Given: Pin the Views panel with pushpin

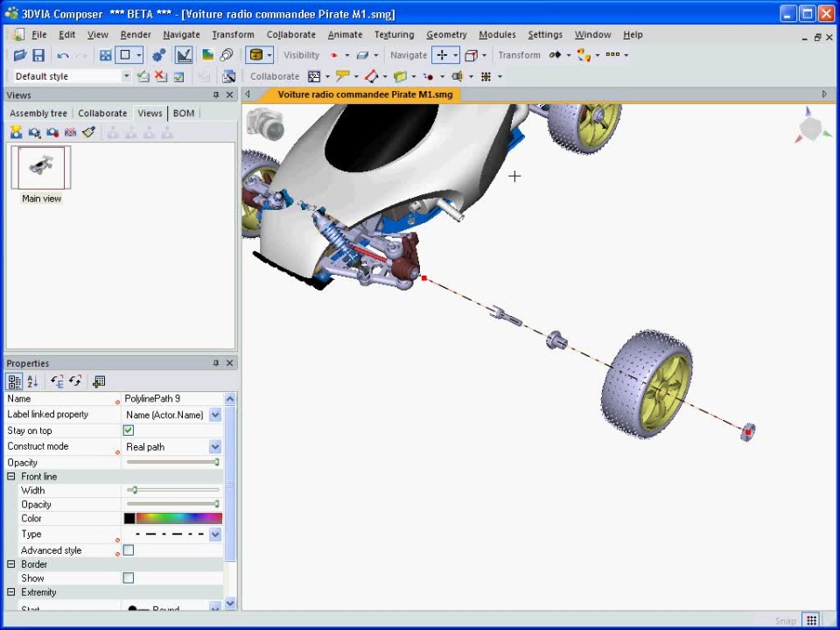Looking at the screenshot, I should point(216,94).
